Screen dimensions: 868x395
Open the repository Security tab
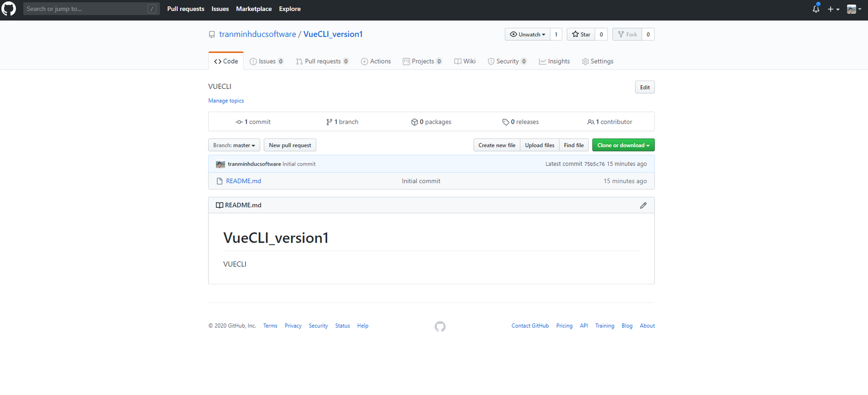coord(507,62)
